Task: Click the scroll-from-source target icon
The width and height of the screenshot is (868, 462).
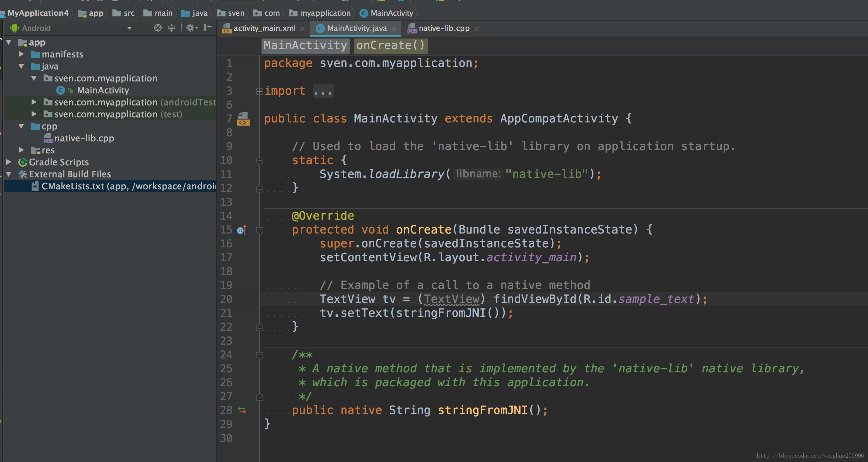Action: point(158,28)
